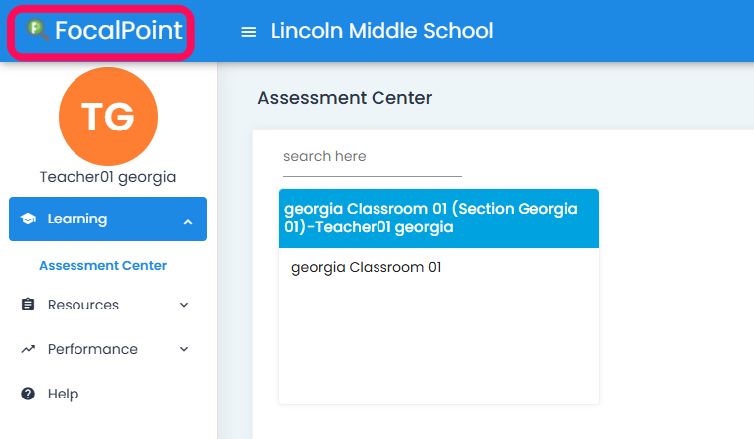
Task: Click the Lincoln Middle School title
Action: click(382, 31)
